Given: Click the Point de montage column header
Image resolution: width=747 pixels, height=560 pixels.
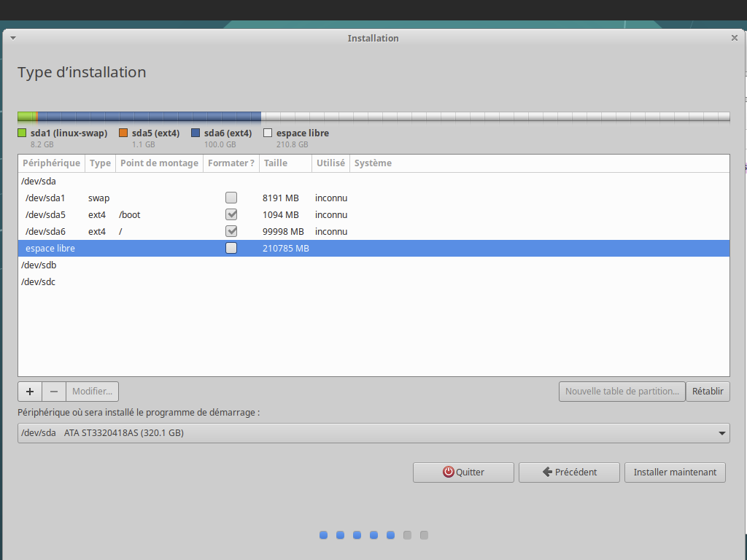Looking at the screenshot, I should pos(159,163).
